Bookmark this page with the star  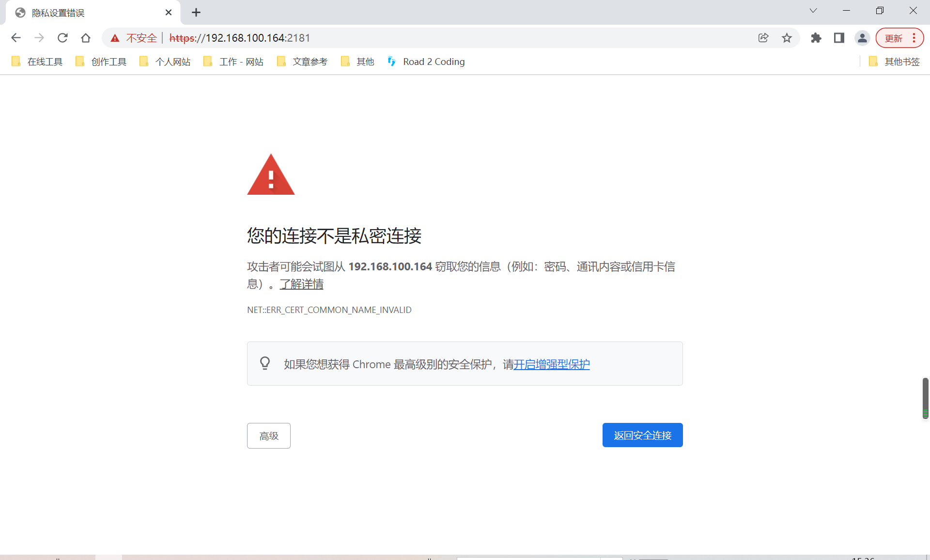point(787,38)
